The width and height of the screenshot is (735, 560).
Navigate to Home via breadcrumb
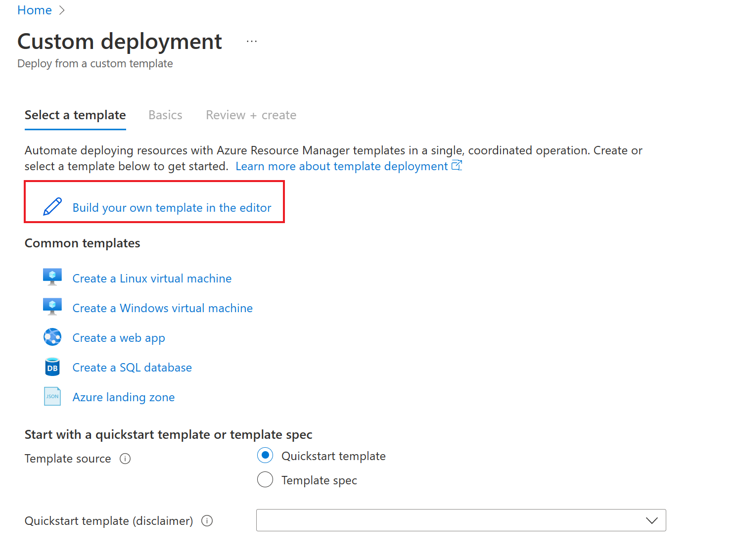(34, 10)
